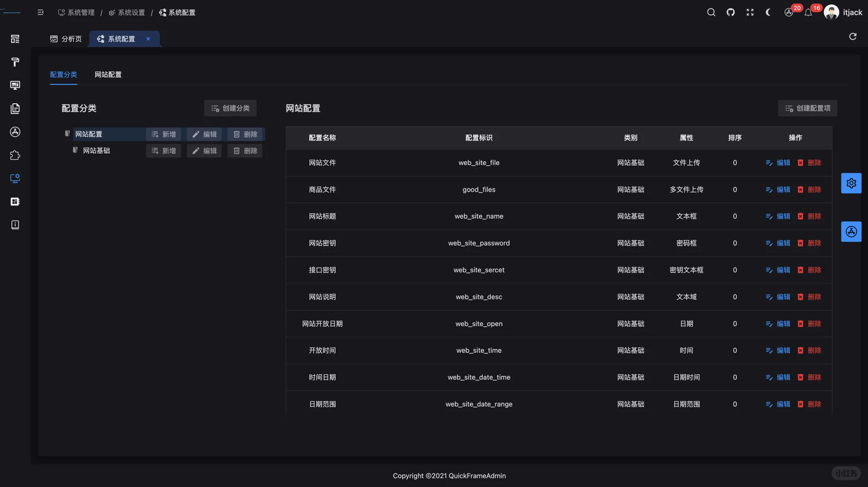The image size is (868, 487).
Task: Enter fullscreen via the expand icon
Action: [750, 12]
